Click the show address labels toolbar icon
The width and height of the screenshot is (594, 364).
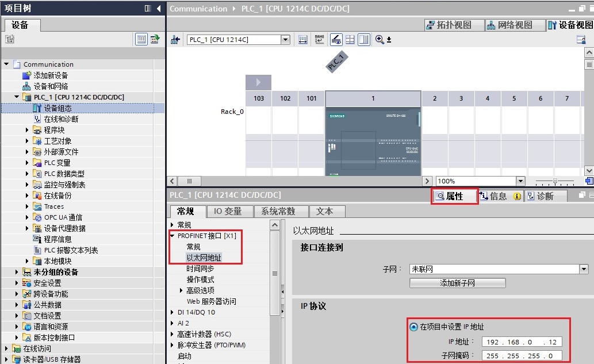pos(302,40)
